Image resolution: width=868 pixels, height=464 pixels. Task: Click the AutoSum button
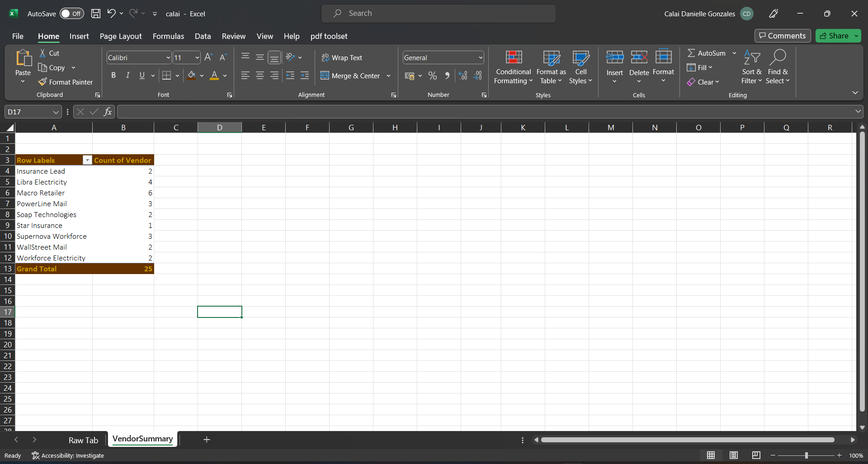706,53
